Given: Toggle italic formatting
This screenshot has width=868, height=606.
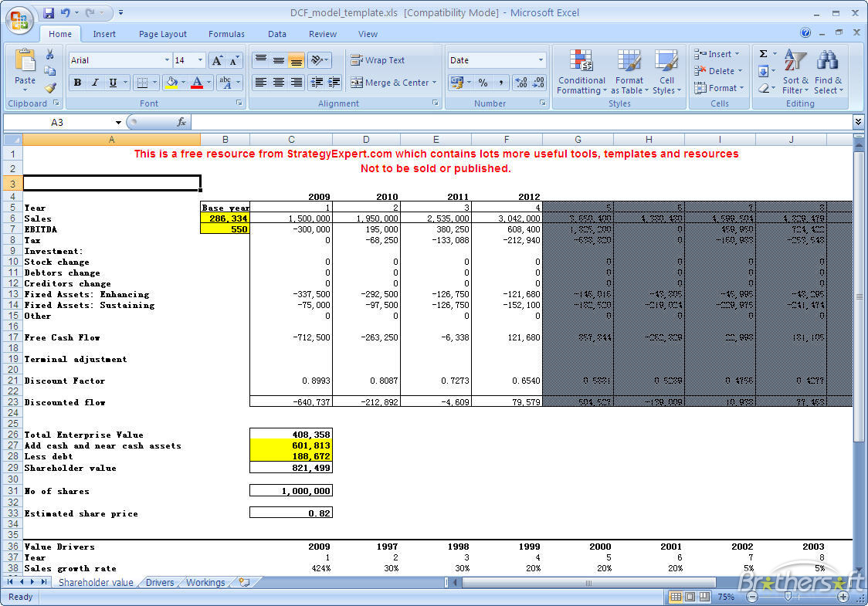Looking at the screenshot, I should click(96, 82).
